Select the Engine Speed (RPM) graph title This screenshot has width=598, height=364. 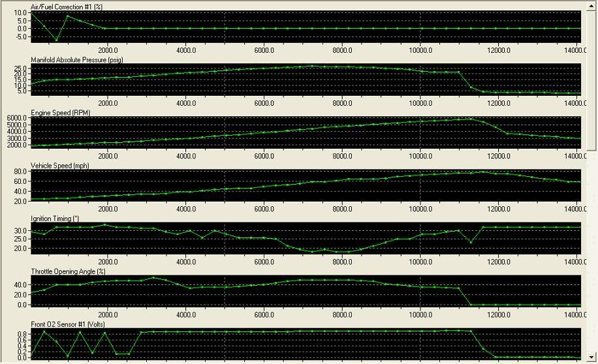pyautogui.click(x=61, y=113)
